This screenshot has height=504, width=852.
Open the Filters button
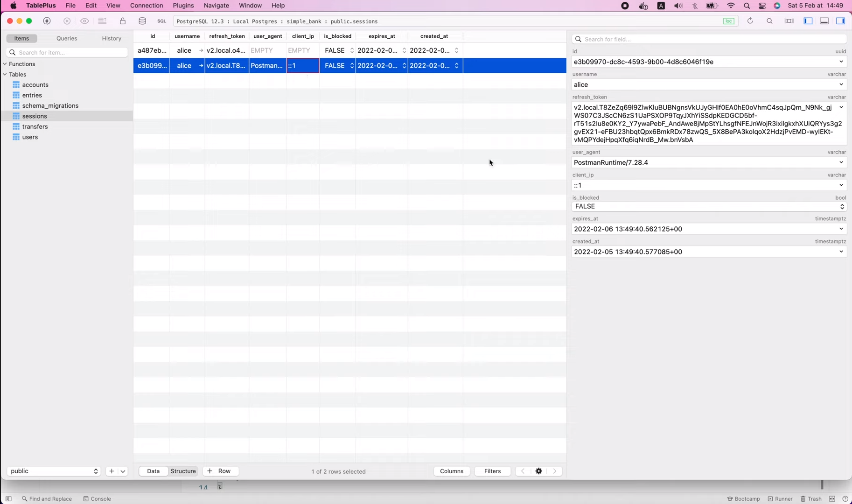492,471
